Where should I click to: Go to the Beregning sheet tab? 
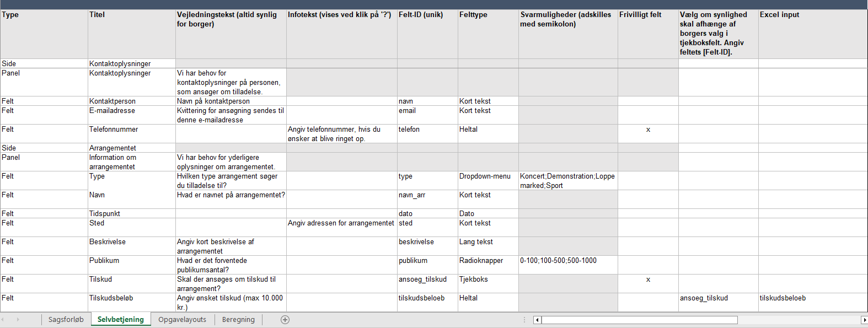point(238,320)
